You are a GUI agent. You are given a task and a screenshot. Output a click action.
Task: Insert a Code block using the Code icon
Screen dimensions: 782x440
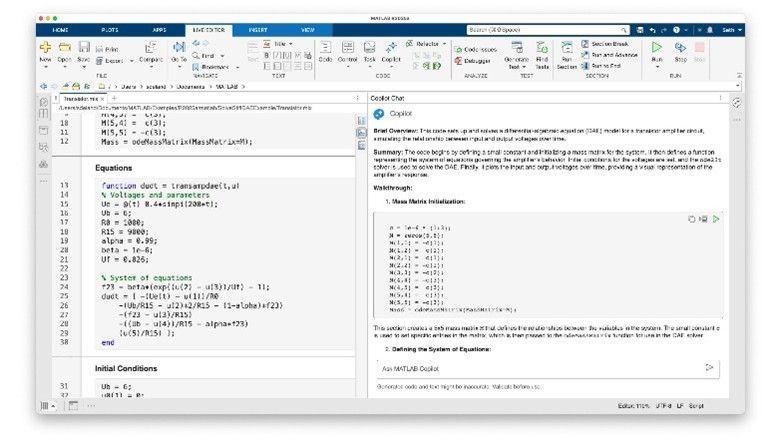click(x=325, y=48)
